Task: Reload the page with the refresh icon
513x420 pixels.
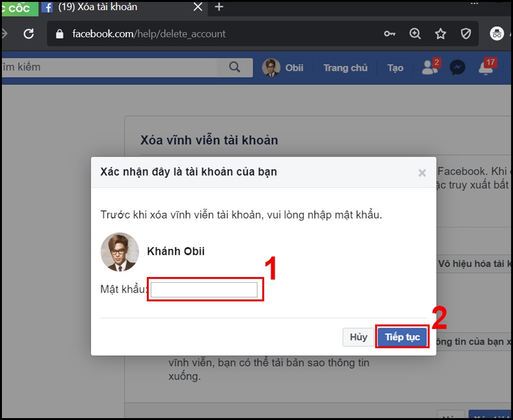Action: tap(28, 33)
